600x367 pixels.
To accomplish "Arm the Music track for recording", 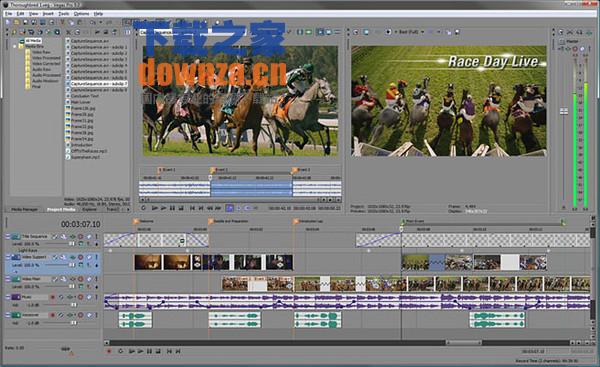I will pos(53,297).
